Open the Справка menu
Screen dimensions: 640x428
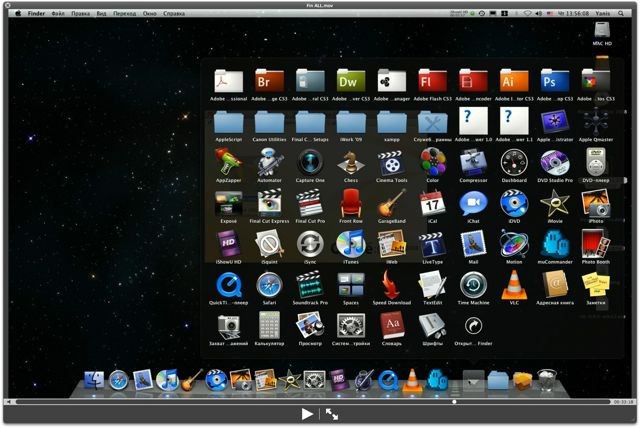pyautogui.click(x=174, y=13)
